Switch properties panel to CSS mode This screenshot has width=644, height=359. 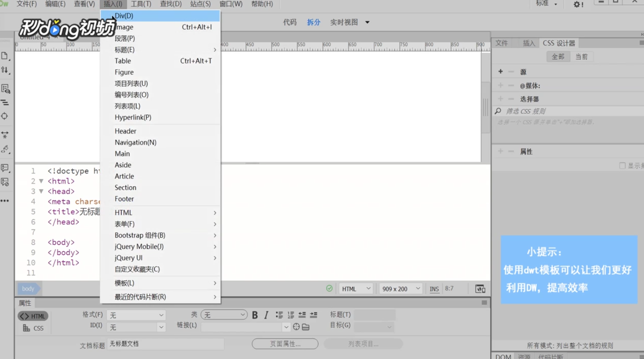coord(33,328)
